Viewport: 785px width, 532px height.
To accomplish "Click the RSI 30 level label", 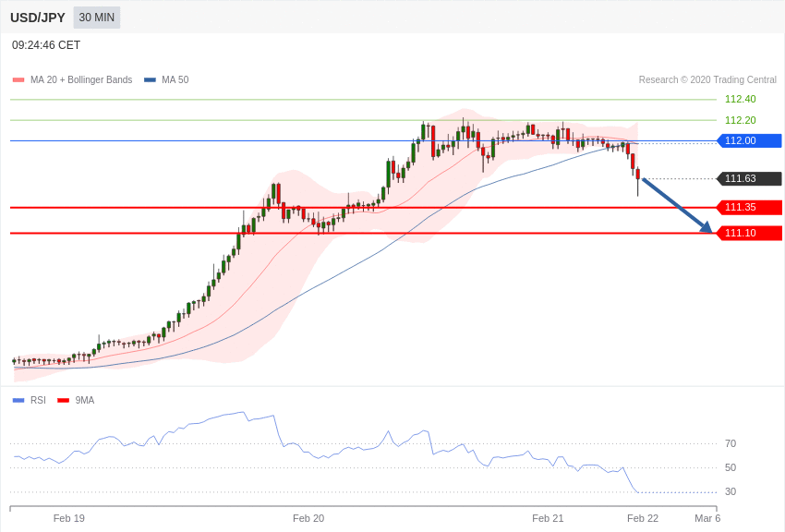I will click(x=731, y=491).
